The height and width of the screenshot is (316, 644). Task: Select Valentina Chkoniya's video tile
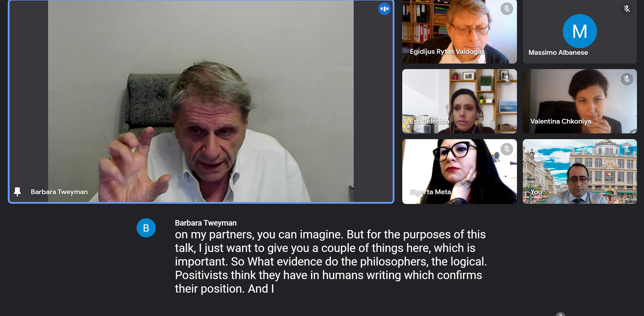(580, 101)
